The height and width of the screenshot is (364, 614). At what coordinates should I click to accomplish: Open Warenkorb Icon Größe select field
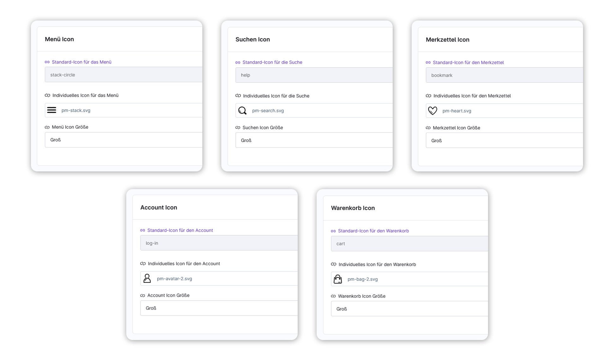[x=410, y=309]
